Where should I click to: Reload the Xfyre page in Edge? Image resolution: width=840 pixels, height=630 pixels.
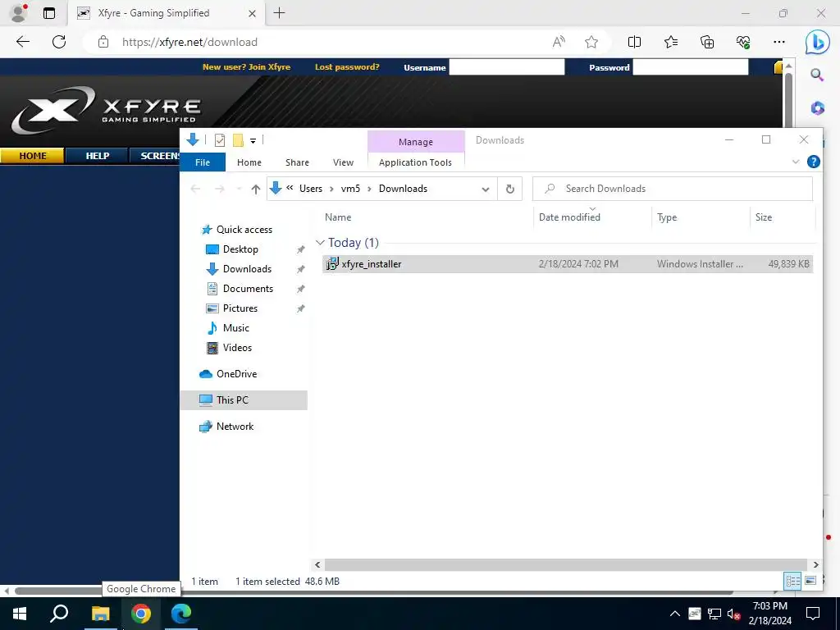click(x=59, y=42)
